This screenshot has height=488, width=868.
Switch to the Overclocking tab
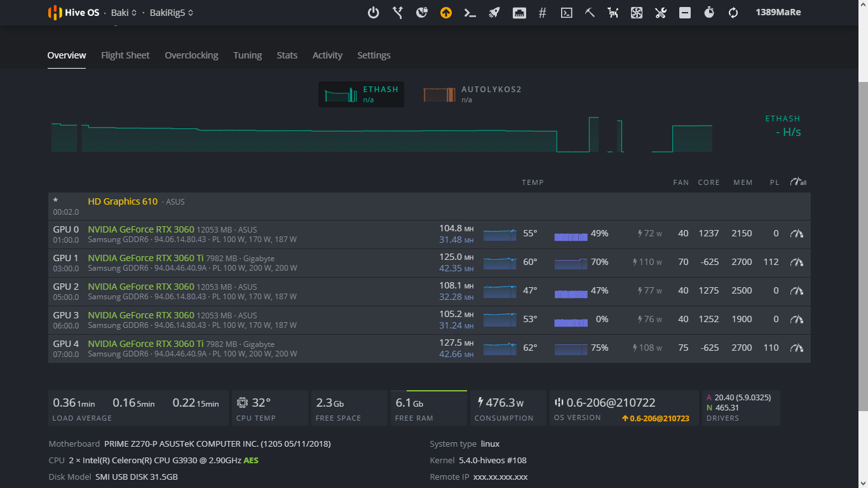pos(191,55)
